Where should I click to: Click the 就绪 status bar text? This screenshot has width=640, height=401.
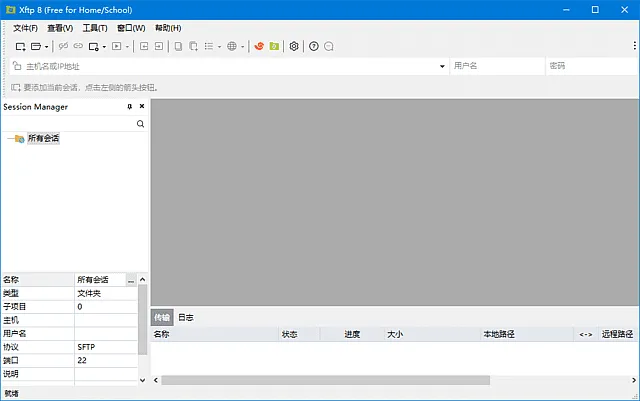tap(11, 393)
